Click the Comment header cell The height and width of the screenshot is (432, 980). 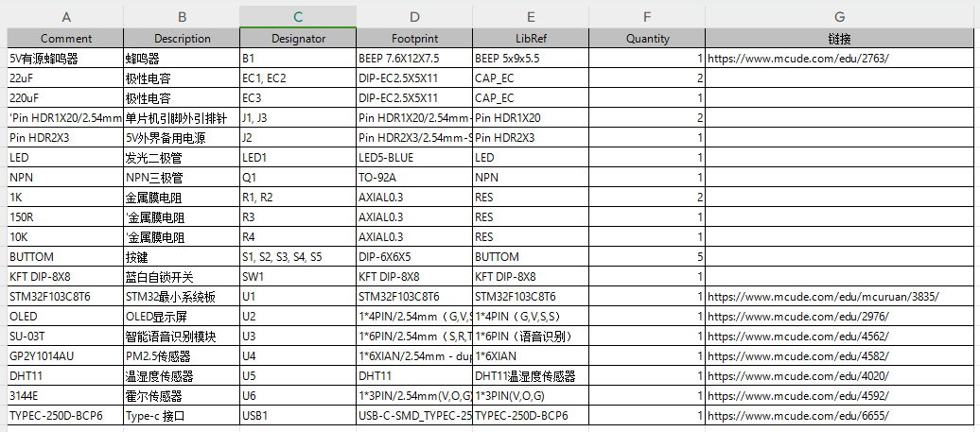click(x=65, y=38)
